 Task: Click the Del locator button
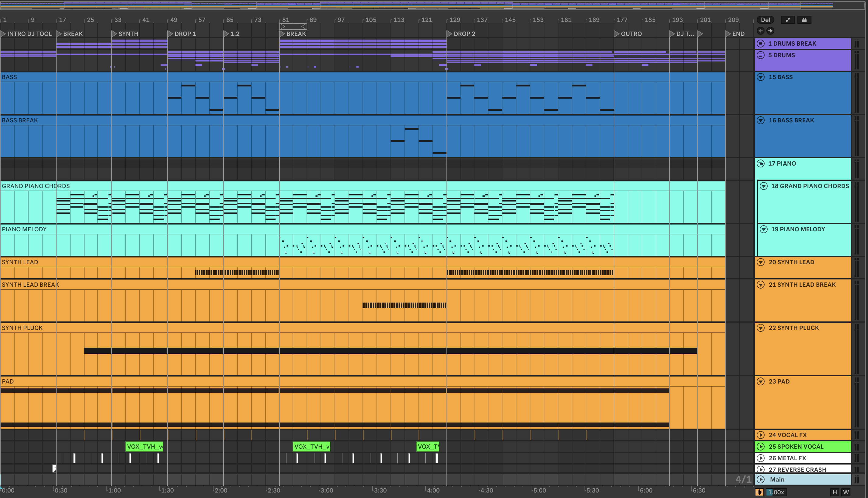(765, 20)
